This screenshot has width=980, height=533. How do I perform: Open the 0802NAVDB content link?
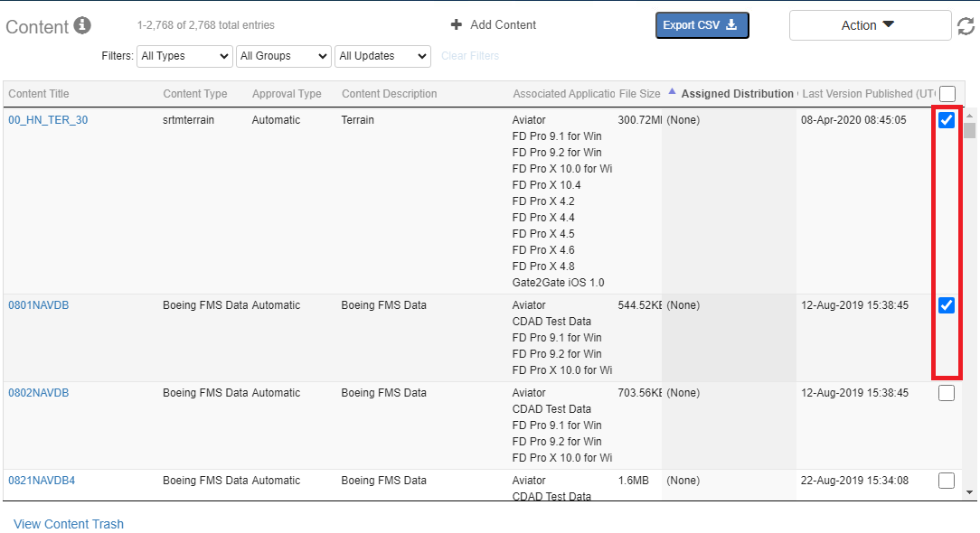click(38, 393)
